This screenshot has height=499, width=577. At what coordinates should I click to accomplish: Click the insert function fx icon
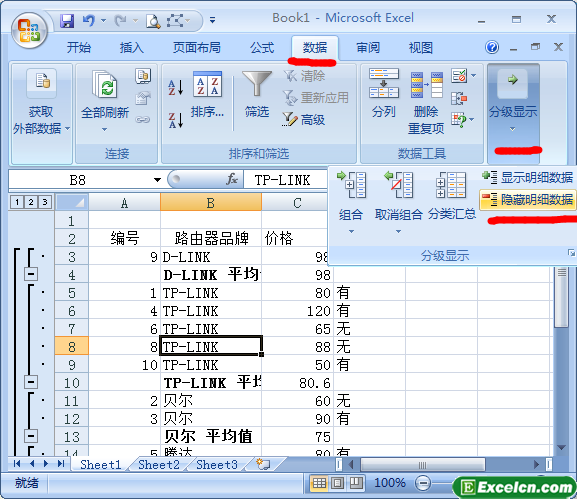[x=232, y=180]
